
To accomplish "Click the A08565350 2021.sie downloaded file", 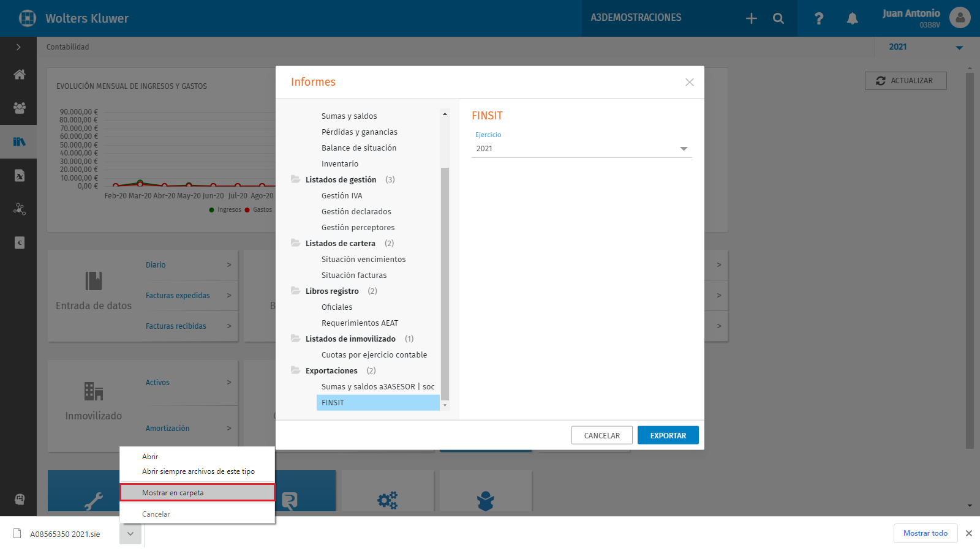I will (65, 534).
